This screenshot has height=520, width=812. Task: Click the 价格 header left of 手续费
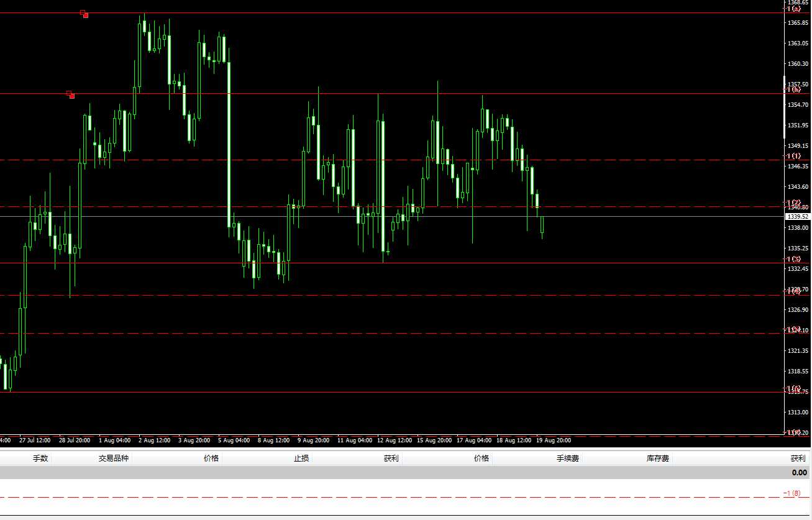481,458
